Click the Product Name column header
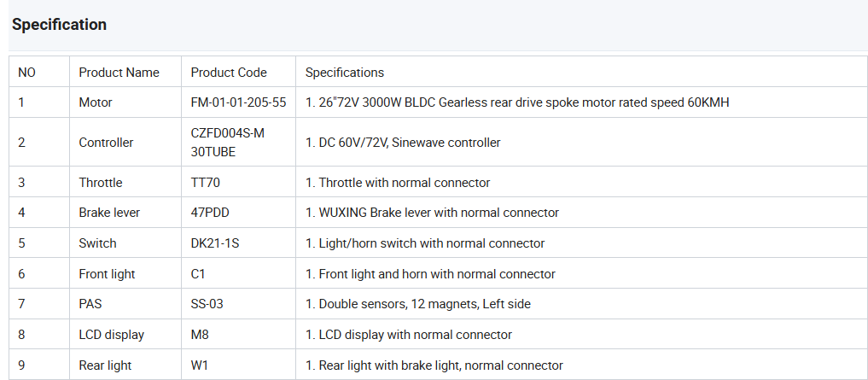Viewport: 868px width, 380px height. (119, 73)
